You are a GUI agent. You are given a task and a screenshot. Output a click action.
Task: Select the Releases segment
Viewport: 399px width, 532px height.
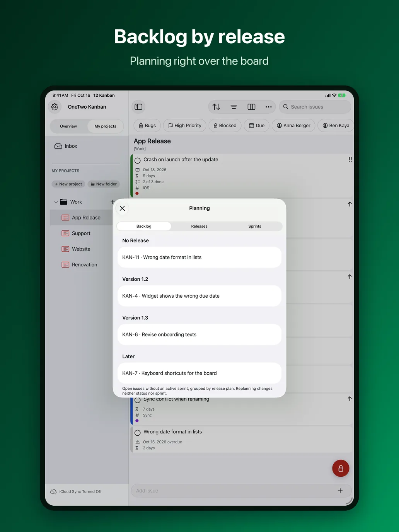199,226
